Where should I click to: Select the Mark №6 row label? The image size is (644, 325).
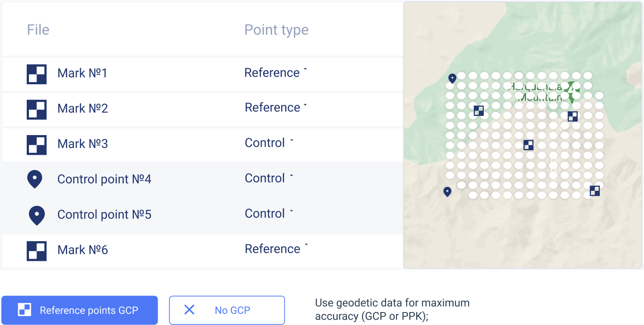pyautogui.click(x=83, y=250)
